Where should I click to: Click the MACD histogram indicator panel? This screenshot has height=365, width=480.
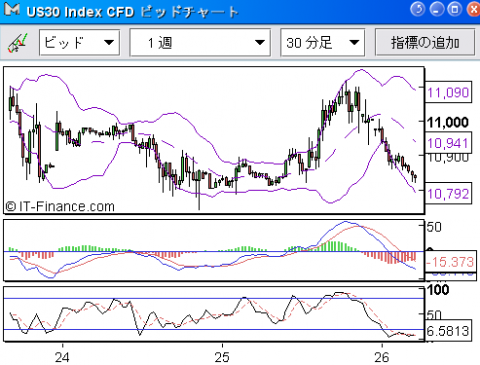(x=214, y=250)
